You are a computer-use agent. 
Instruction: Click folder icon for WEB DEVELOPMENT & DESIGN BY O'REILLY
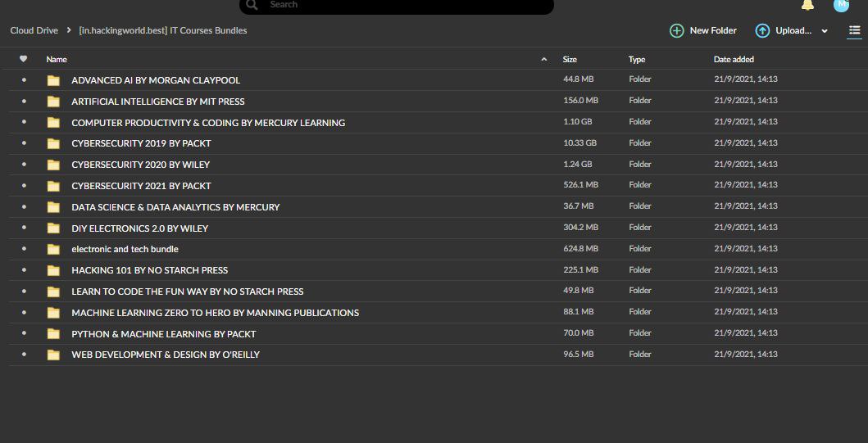(x=53, y=355)
